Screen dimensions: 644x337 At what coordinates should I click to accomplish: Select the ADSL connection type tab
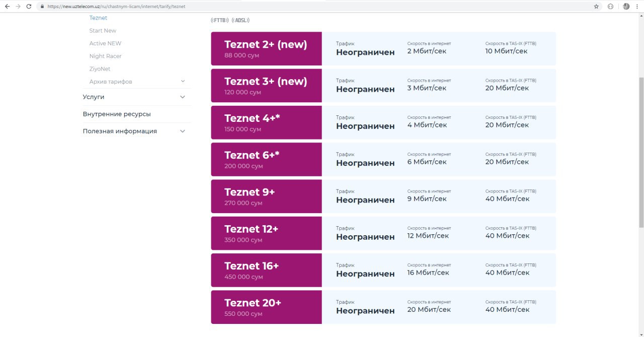[x=240, y=20]
